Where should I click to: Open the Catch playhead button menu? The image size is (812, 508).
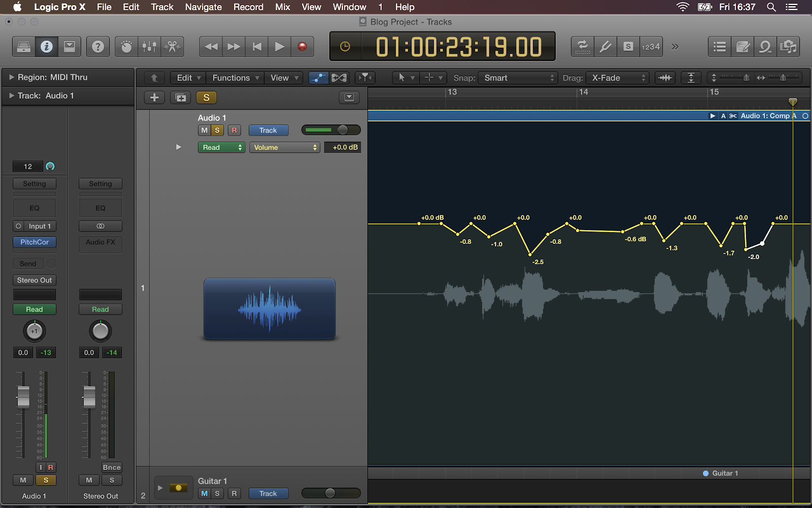coord(365,78)
